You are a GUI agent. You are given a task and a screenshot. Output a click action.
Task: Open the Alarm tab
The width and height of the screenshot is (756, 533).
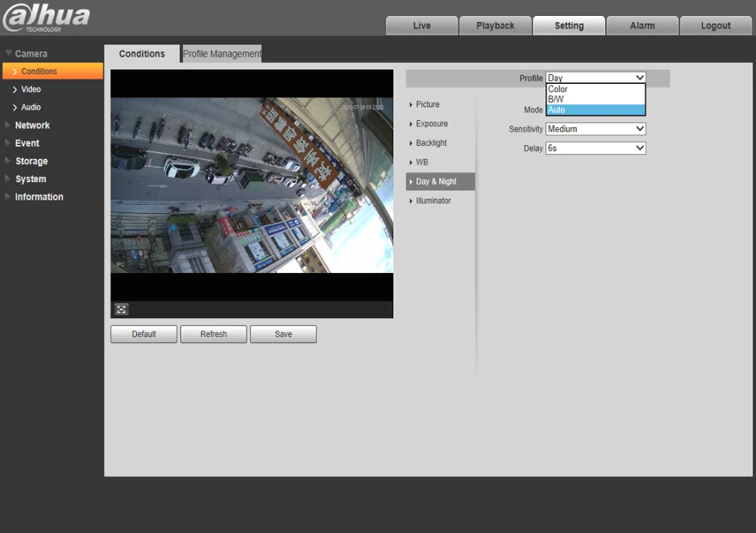pos(642,26)
